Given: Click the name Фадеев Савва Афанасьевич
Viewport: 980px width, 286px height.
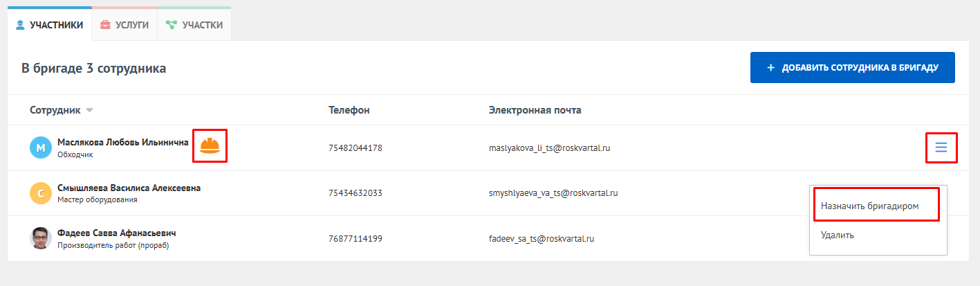Looking at the screenshot, I should click(116, 233).
